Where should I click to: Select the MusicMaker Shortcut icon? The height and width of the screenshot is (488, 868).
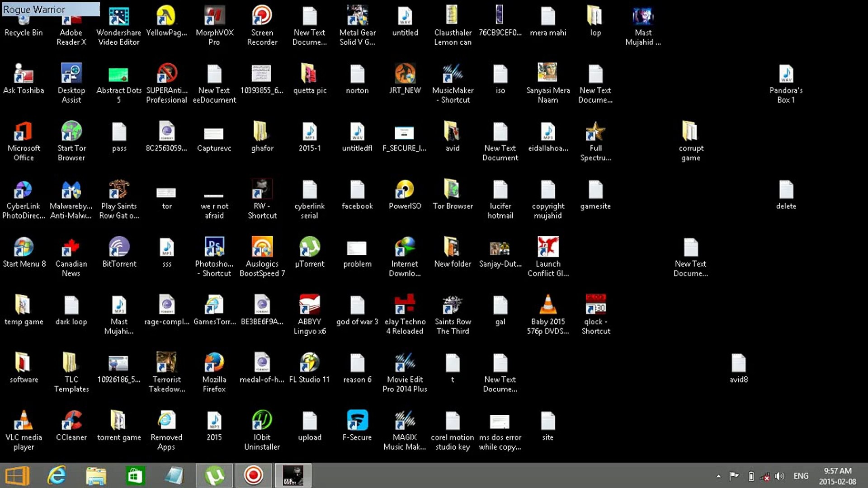click(453, 84)
